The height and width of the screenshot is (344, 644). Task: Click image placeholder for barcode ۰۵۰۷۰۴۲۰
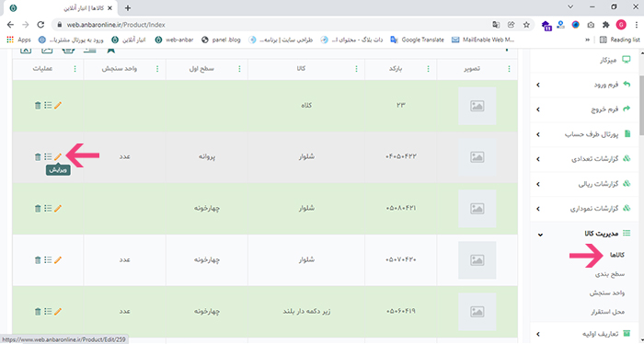[477, 260]
